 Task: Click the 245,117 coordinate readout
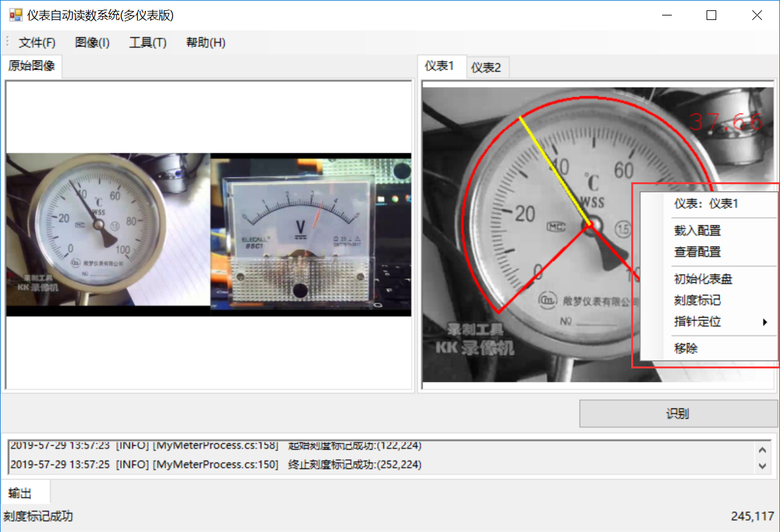[752, 516]
